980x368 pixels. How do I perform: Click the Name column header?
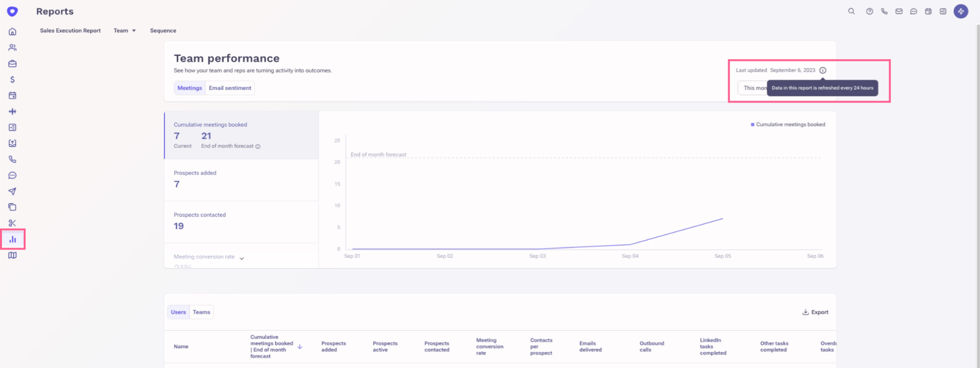181,346
